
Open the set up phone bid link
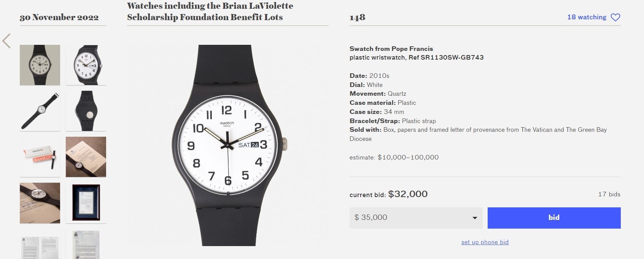click(x=485, y=242)
